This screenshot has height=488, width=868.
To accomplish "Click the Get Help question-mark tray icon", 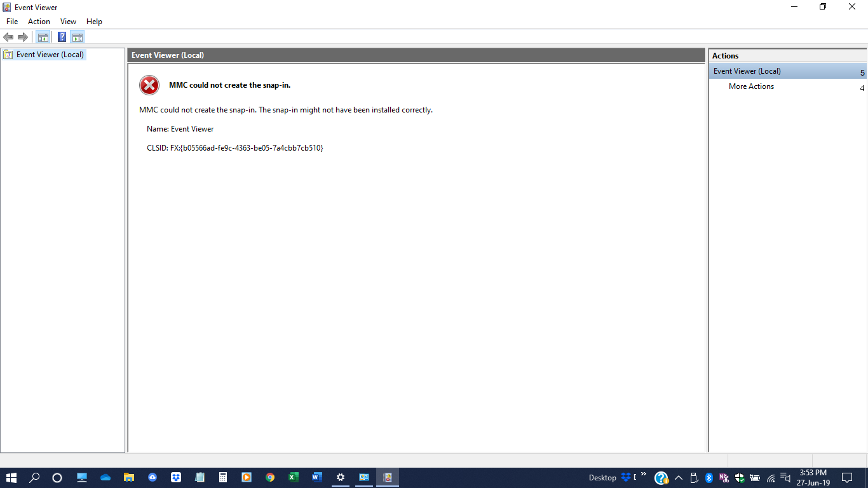I will 661,478.
